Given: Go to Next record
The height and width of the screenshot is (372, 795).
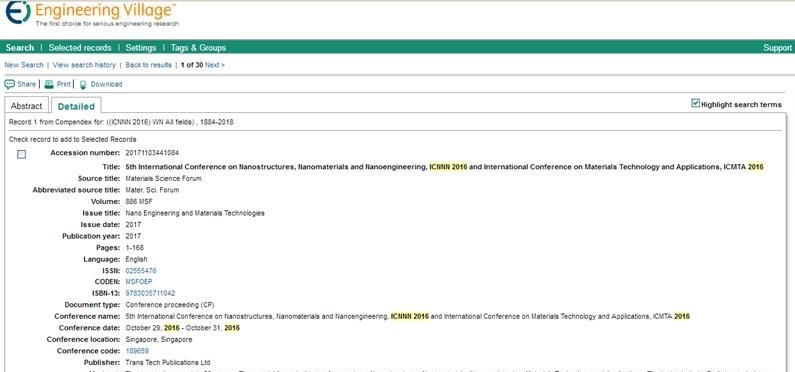Looking at the screenshot, I should (x=214, y=65).
